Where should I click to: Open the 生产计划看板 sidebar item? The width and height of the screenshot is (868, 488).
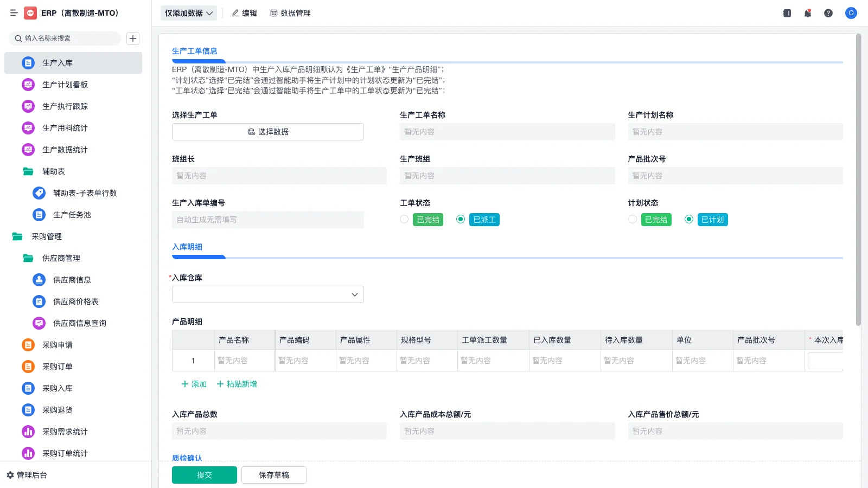point(66,85)
